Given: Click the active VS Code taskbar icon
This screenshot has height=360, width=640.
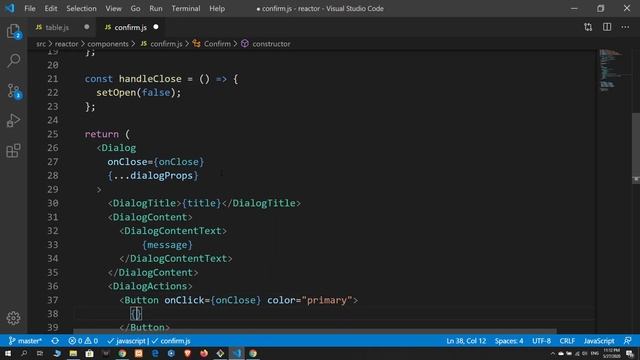Looking at the screenshot, I should 237,353.
